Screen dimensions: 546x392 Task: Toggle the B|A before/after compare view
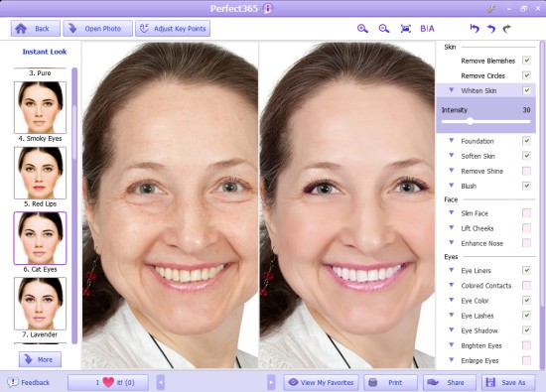click(427, 29)
